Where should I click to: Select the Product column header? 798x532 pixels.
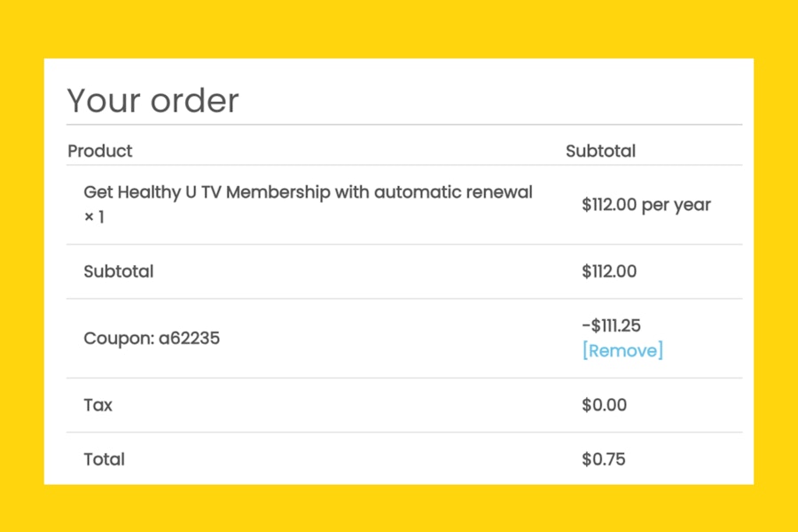pos(99,151)
